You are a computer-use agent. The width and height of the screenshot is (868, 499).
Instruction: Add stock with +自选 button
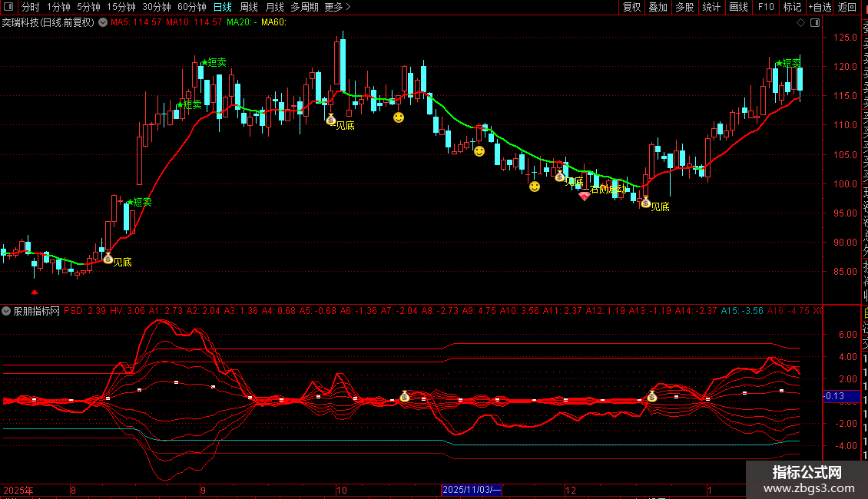820,7
